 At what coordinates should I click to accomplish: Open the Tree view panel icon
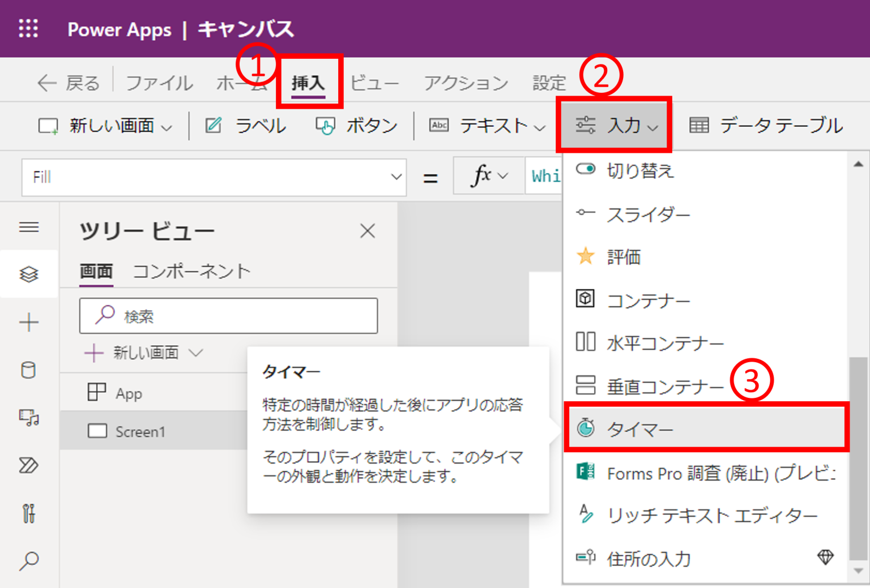[28, 274]
